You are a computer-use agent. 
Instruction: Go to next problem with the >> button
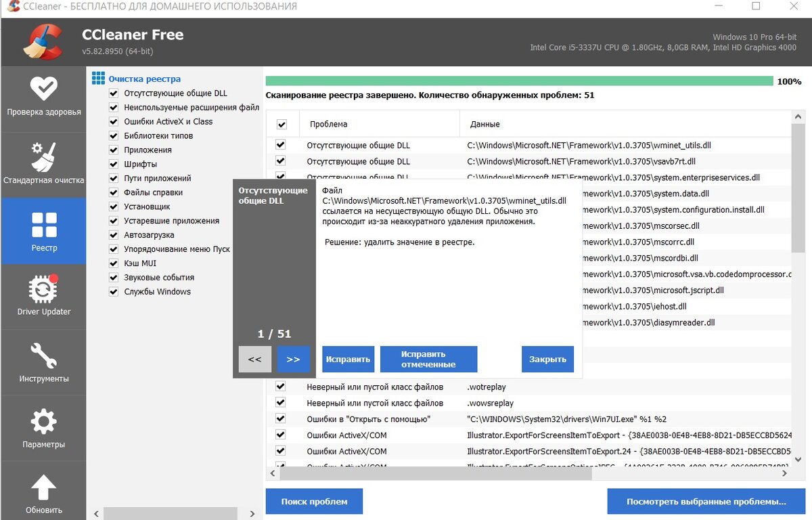(x=293, y=359)
